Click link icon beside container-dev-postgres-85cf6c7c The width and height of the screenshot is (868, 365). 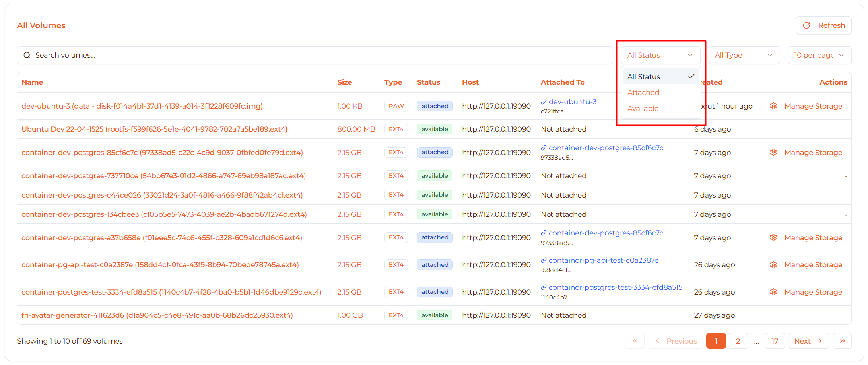[x=543, y=148]
